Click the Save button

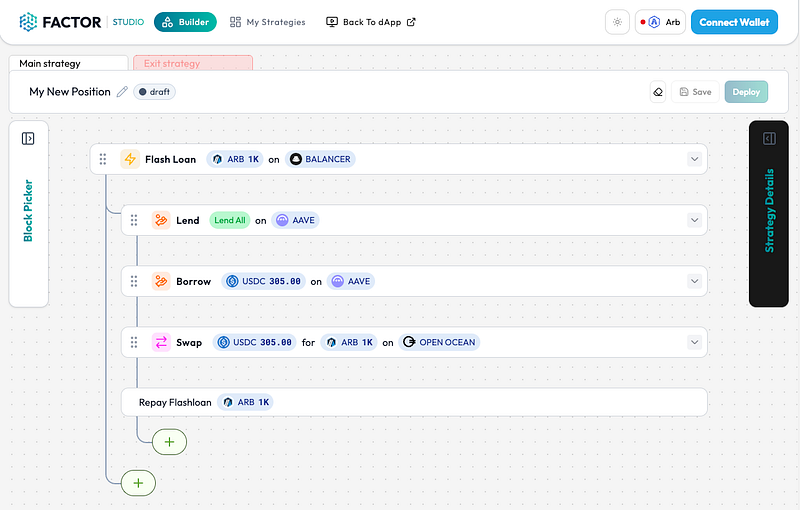(x=695, y=92)
